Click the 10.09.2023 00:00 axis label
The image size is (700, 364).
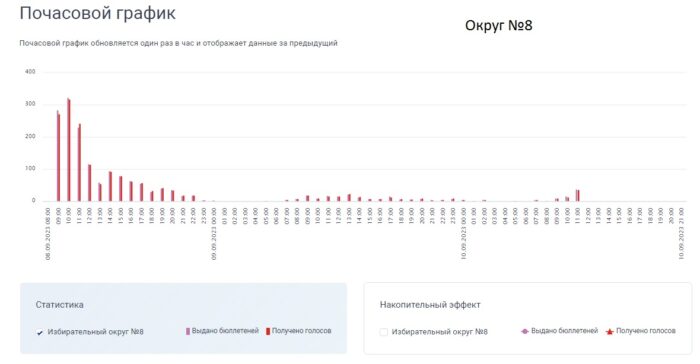pos(463,233)
